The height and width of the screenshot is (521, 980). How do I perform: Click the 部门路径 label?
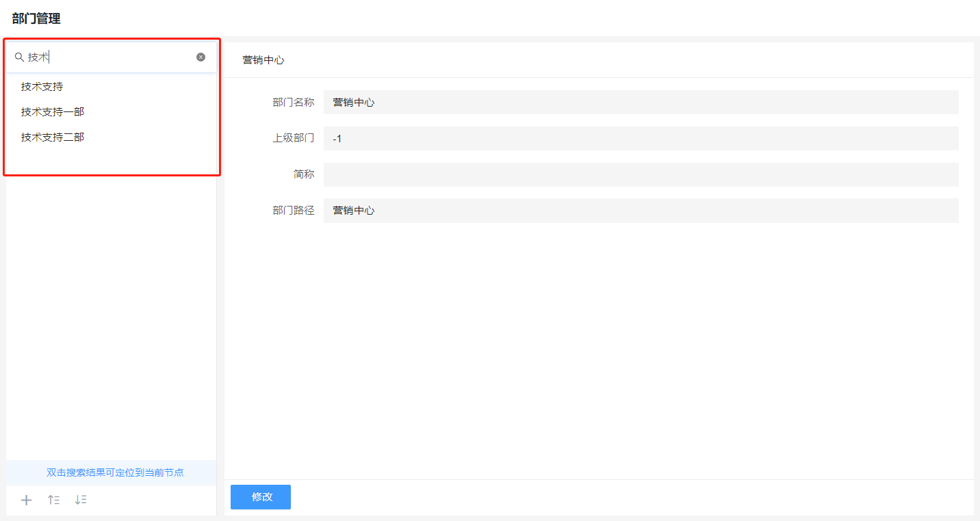[293, 211]
